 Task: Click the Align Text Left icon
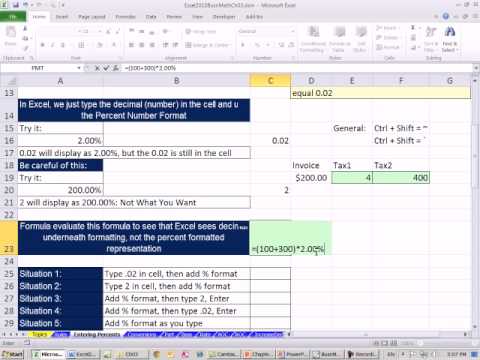[x=131, y=45]
